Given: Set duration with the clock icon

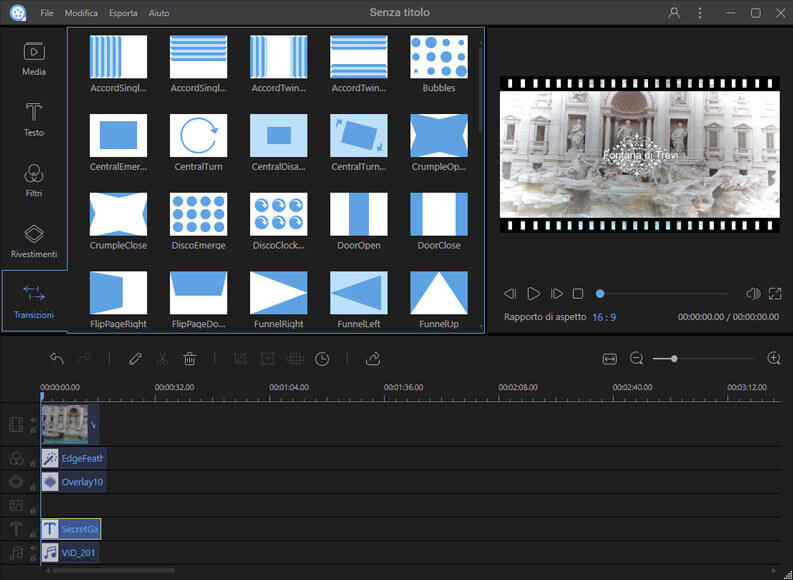Looking at the screenshot, I should 322,359.
